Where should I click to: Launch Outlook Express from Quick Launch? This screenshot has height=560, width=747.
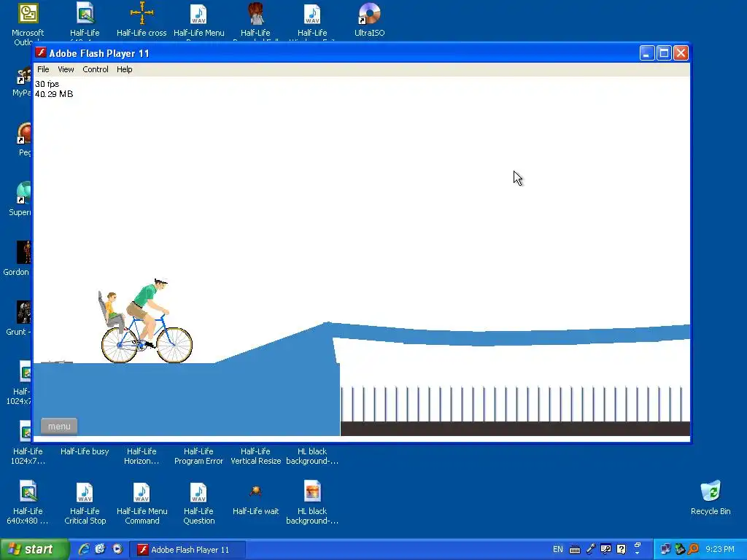pyautogui.click(x=101, y=549)
